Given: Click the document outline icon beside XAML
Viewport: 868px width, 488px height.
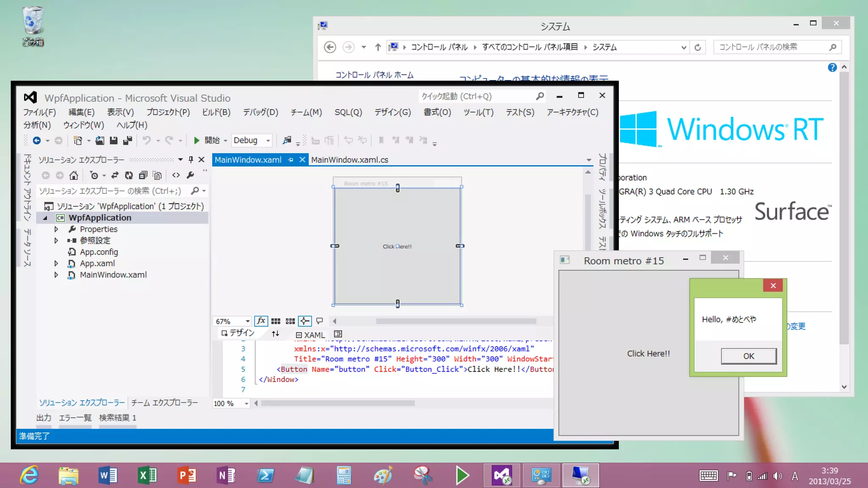Looking at the screenshot, I should tap(338, 334).
